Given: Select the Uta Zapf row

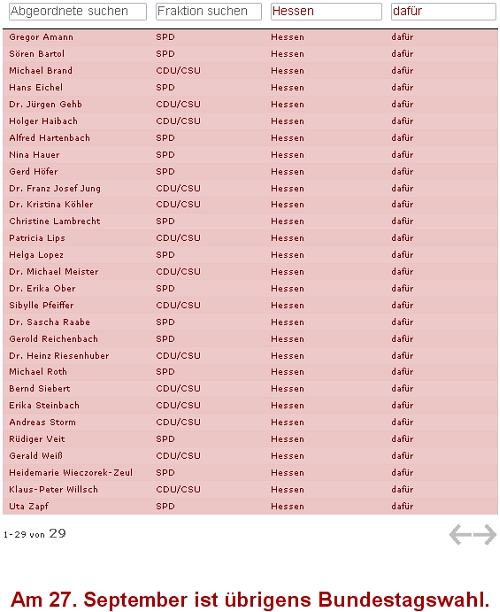Looking at the screenshot, I should (250, 506).
